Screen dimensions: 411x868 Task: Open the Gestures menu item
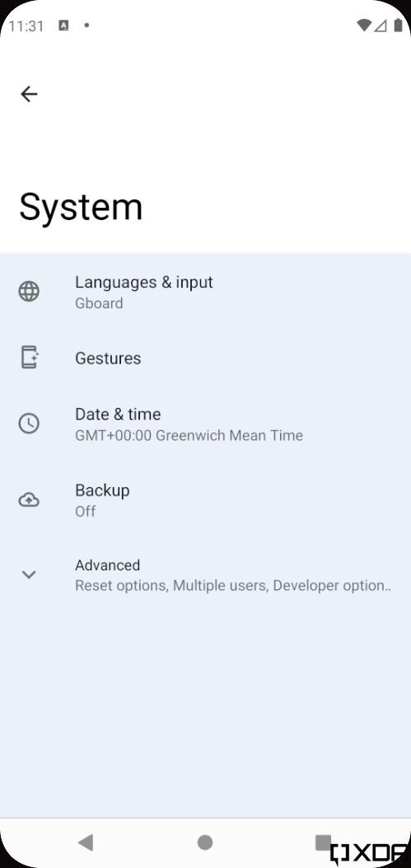click(x=205, y=358)
